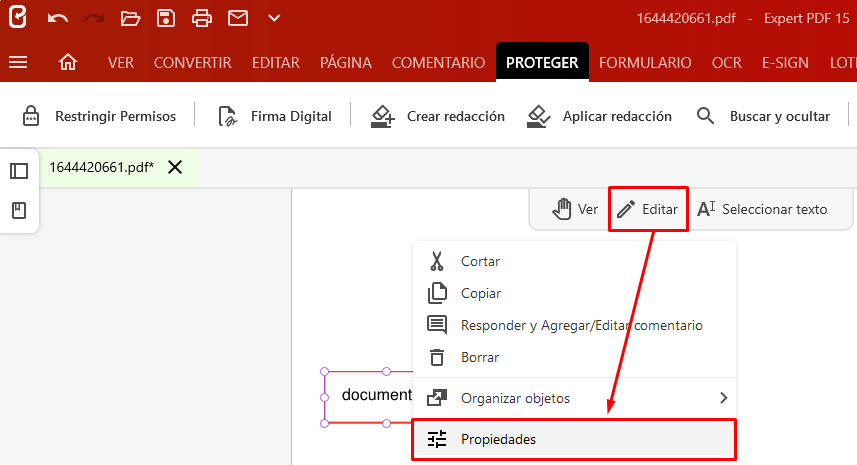Viewport: 857px width, 465px height.
Task: Open the bookmarks panel icon
Action: pos(19,210)
